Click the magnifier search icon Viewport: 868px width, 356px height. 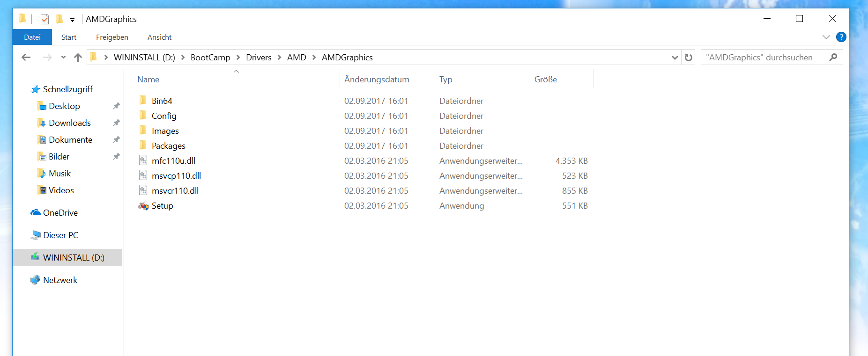833,57
